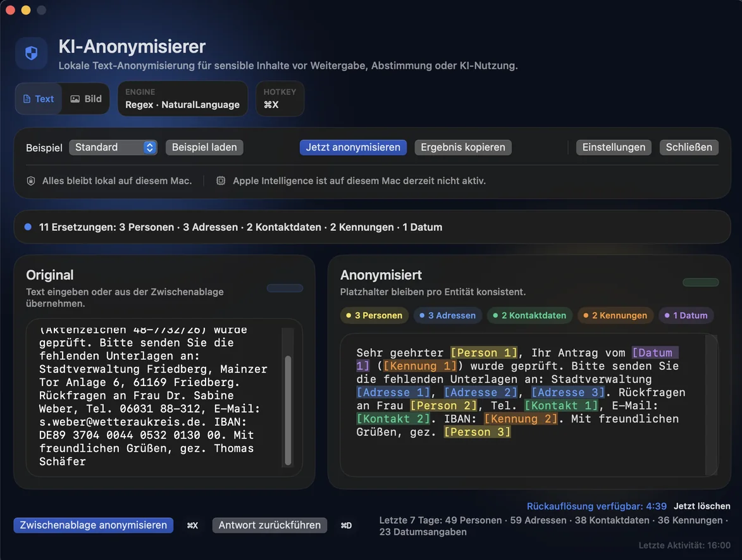742x560 pixels.
Task: Click Antwort zurückführen
Action: (269, 525)
